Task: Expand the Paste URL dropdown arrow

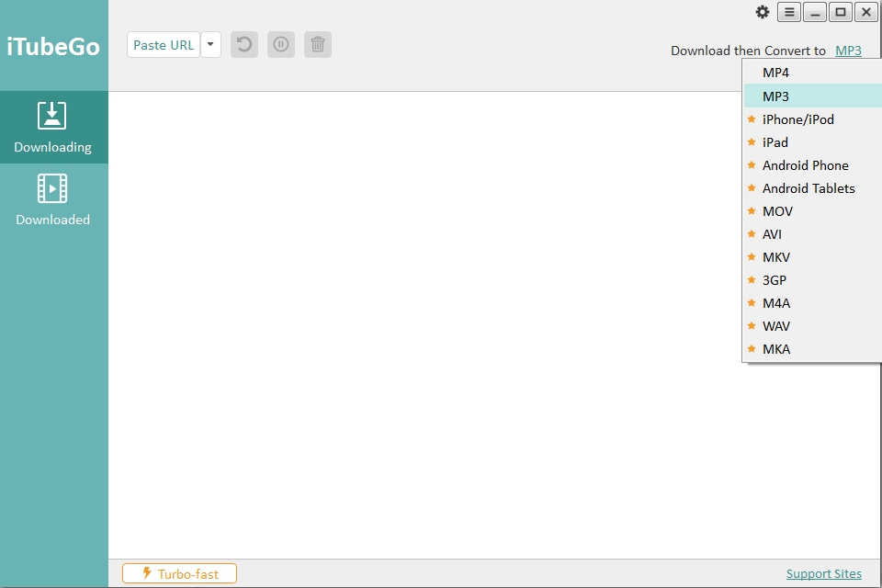Action: [210, 44]
